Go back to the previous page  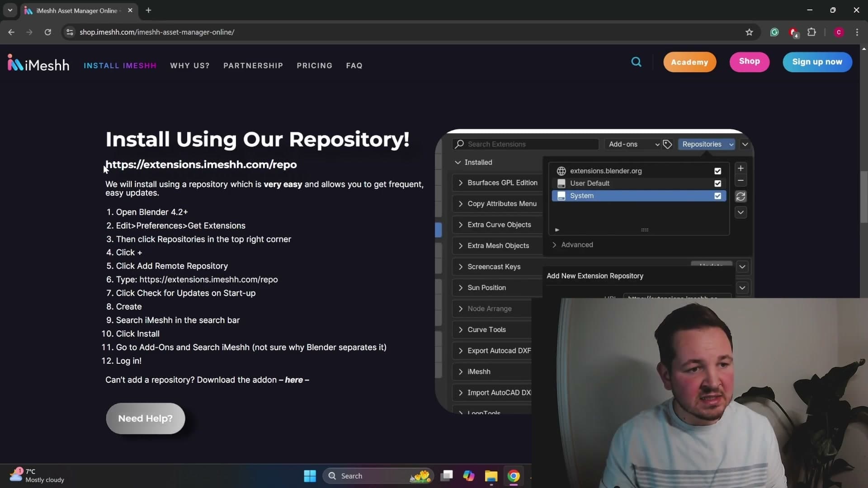tap(11, 32)
